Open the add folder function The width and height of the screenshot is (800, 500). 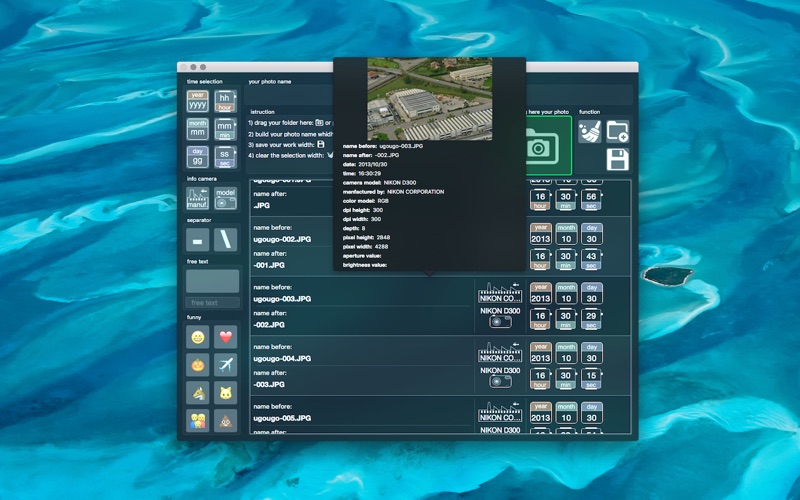617,131
